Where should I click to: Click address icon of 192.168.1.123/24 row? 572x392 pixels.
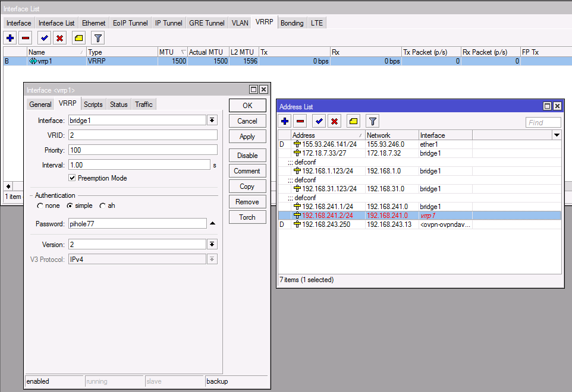coord(297,171)
